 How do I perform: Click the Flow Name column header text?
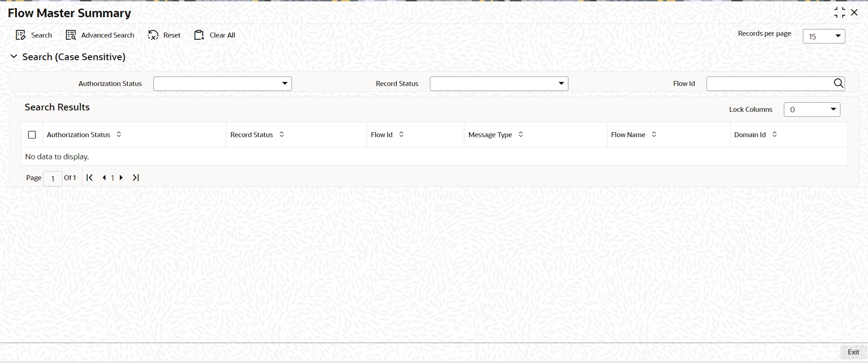[x=628, y=135]
